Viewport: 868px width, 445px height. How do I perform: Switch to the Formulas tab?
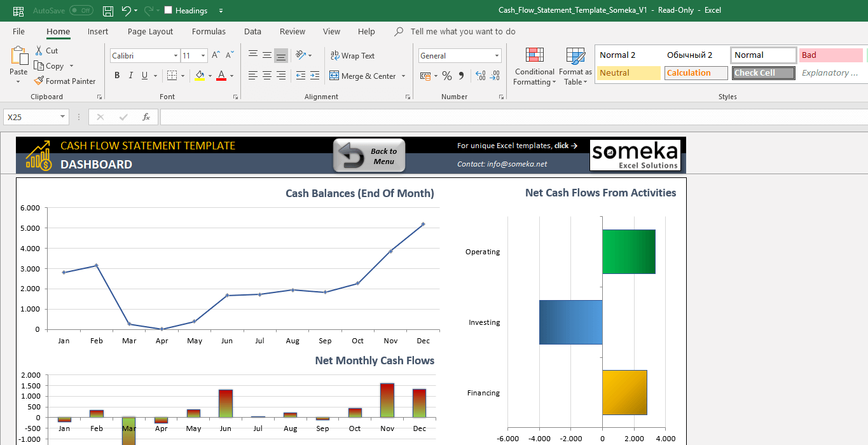click(x=209, y=31)
